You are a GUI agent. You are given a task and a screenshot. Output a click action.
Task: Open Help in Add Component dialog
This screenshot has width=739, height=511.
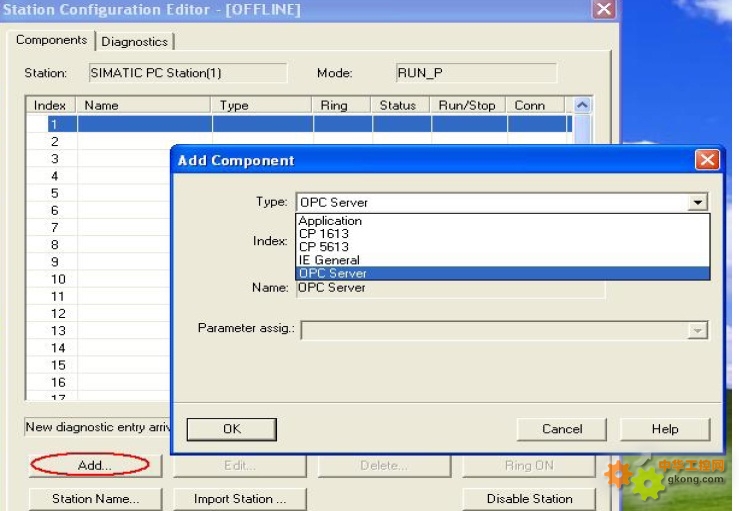click(665, 429)
